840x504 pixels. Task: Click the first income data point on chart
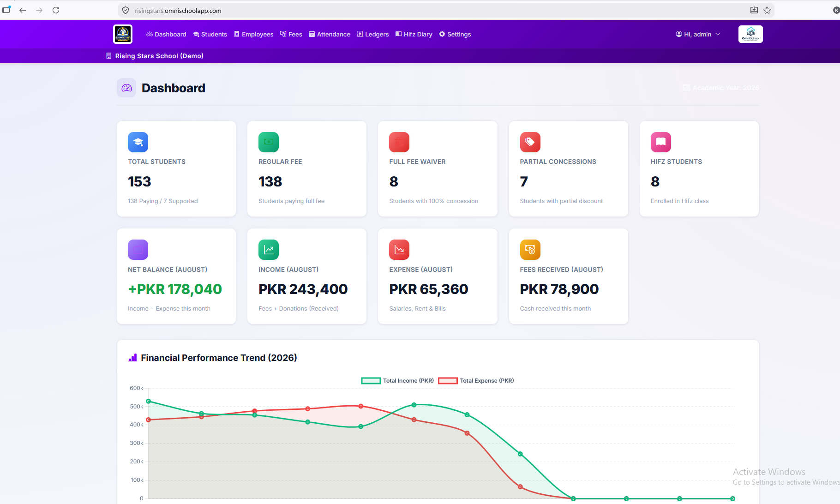pyautogui.click(x=149, y=401)
